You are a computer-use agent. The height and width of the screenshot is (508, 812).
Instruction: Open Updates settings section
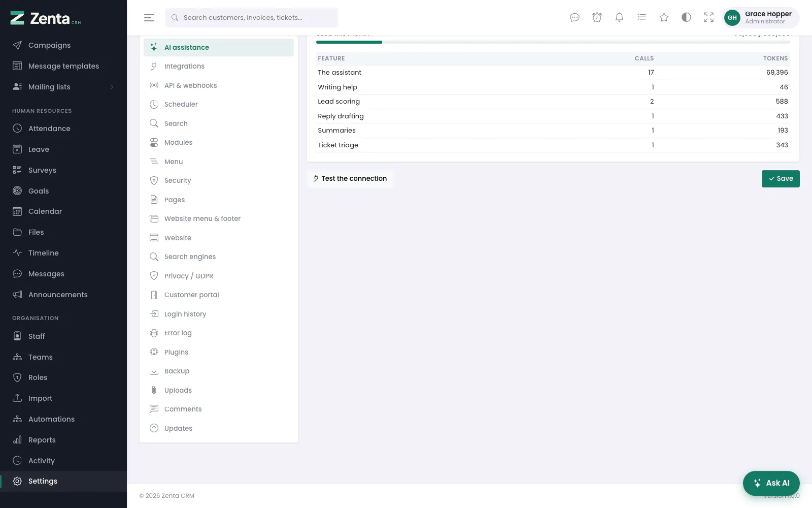(x=219, y=428)
